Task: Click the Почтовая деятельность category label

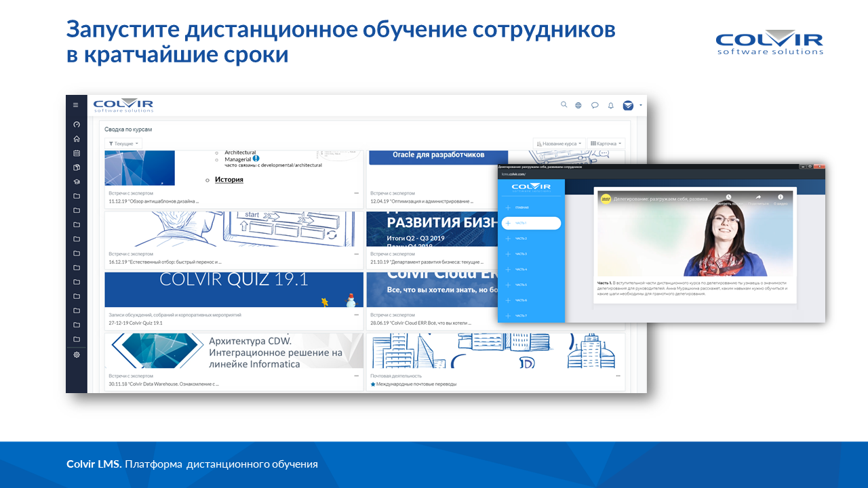Action: [x=396, y=375]
